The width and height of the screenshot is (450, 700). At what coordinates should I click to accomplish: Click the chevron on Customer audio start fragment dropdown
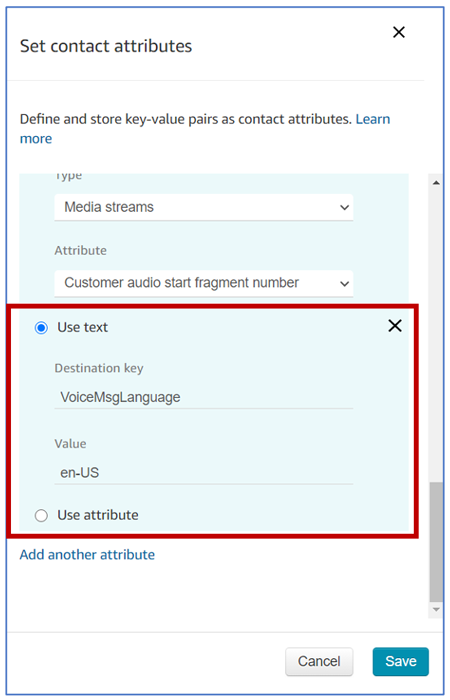coord(344,283)
